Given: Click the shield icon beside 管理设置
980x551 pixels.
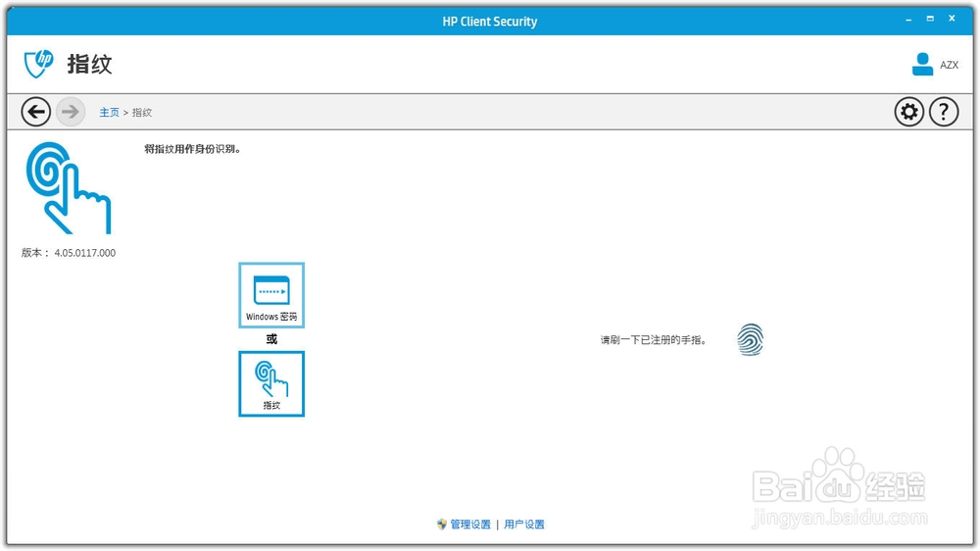Looking at the screenshot, I should 442,525.
